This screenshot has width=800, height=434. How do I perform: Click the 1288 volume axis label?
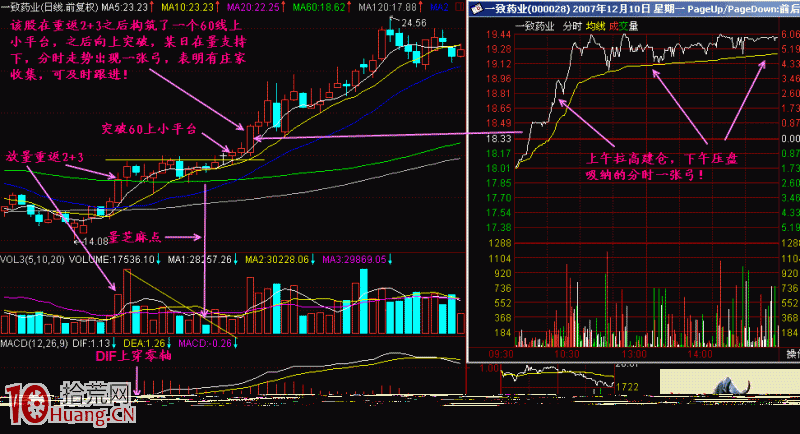coord(499,243)
